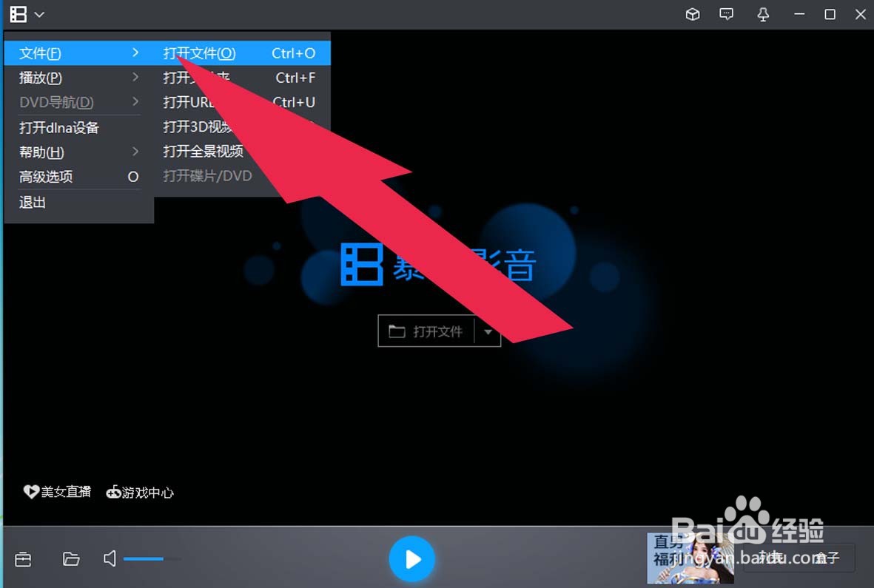This screenshot has width=874, height=588.
Task: Choose 打开文件(O) in the submenu
Action: 242,53
